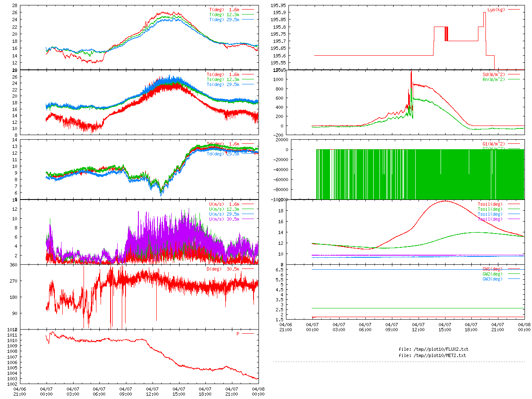
Task: Click the FLUX2.txt file path text
Action: [x=433, y=349]
